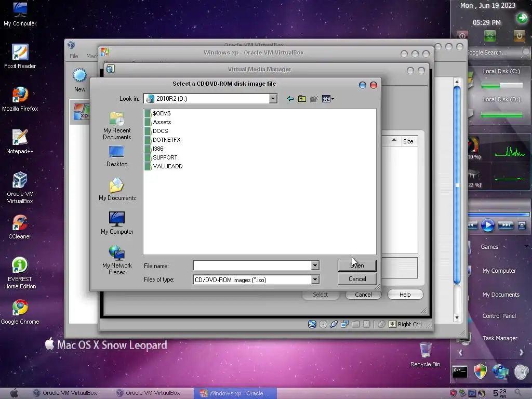Create new folder in the file dialog
Image resolution: width=532 pixels, height=399 pixels.
(314, 99)
